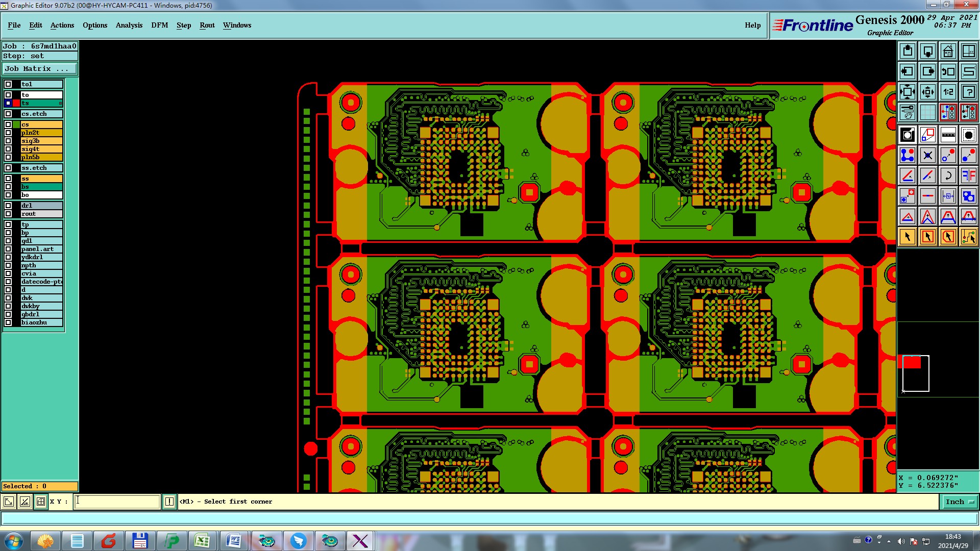Screen dimensions: 980x551
Task: Click the exclamation mark button beside XY field
Action: point(169,502)
